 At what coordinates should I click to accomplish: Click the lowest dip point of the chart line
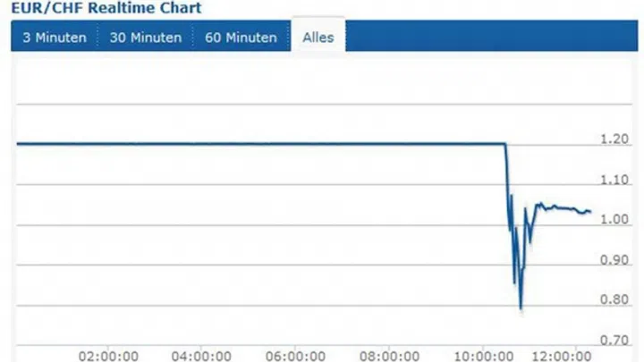[x=521, y=308]
